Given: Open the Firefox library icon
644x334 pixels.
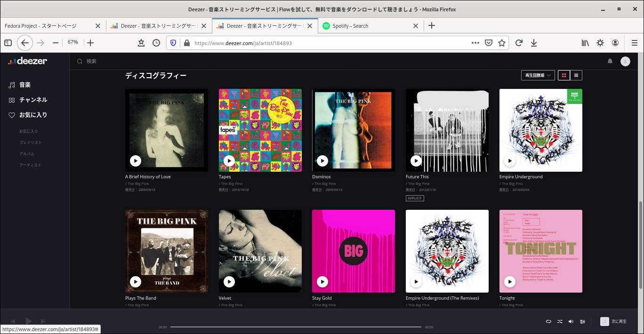Looking at the screenshot, I should coord(585,43).
